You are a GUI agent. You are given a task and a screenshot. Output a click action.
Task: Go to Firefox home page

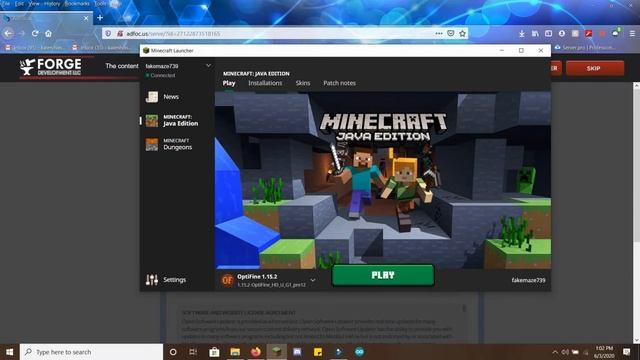[49, 33]
